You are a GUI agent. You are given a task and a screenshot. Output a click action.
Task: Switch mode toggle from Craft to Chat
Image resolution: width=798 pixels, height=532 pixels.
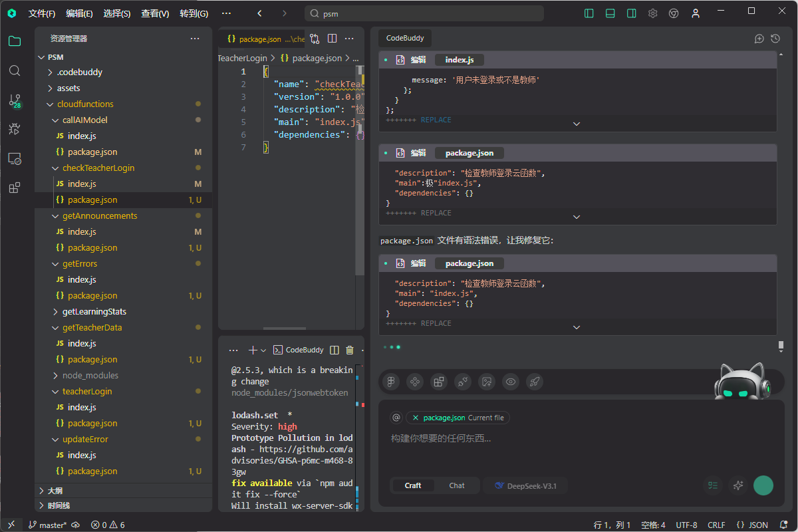point(457,485)
